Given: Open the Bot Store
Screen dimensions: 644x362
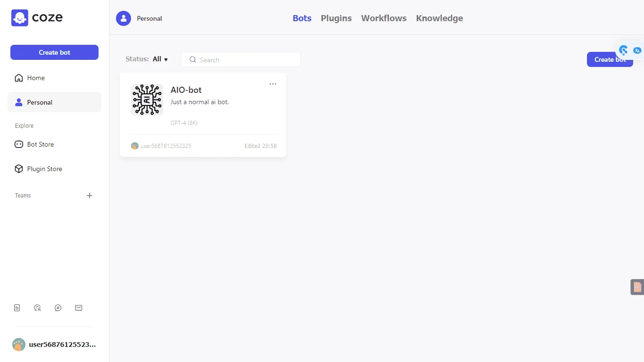Looking at the screenshot, I should point(54,144).
